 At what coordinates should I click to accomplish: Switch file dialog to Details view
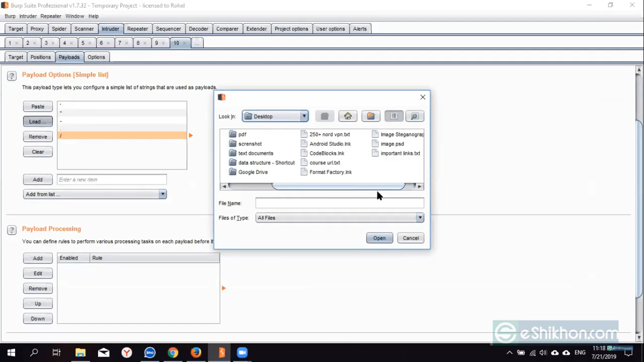(x=414, y=116)
